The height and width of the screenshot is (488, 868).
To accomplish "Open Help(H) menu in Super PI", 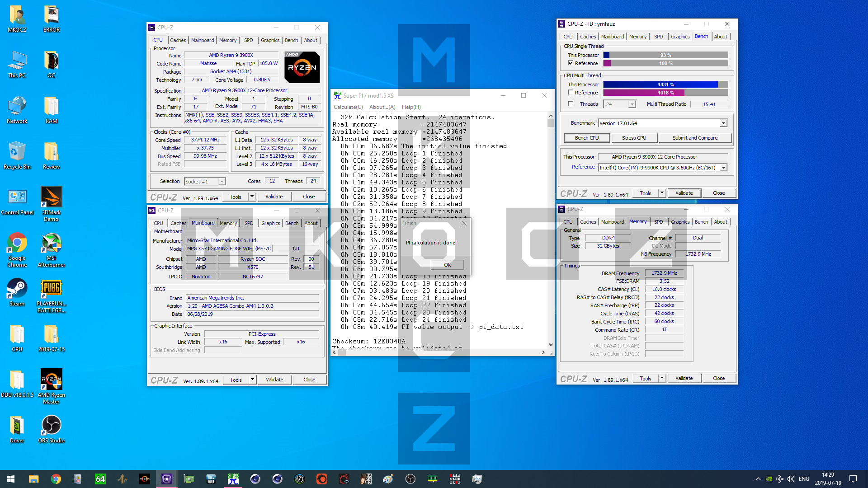I will pyautogui.click(x=411, y=107).
